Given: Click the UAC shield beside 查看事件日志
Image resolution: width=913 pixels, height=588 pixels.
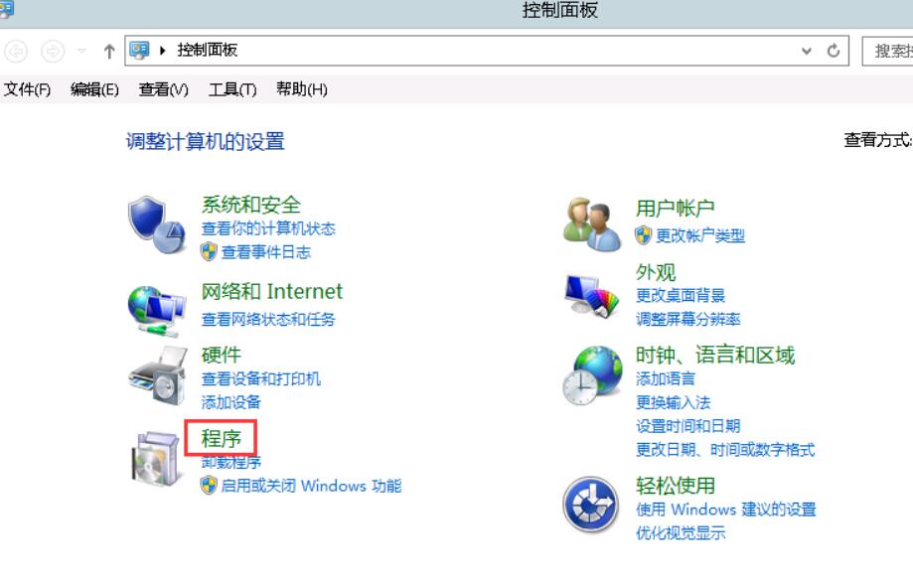Looking at the screenshot, I should [x=209, y=252].
